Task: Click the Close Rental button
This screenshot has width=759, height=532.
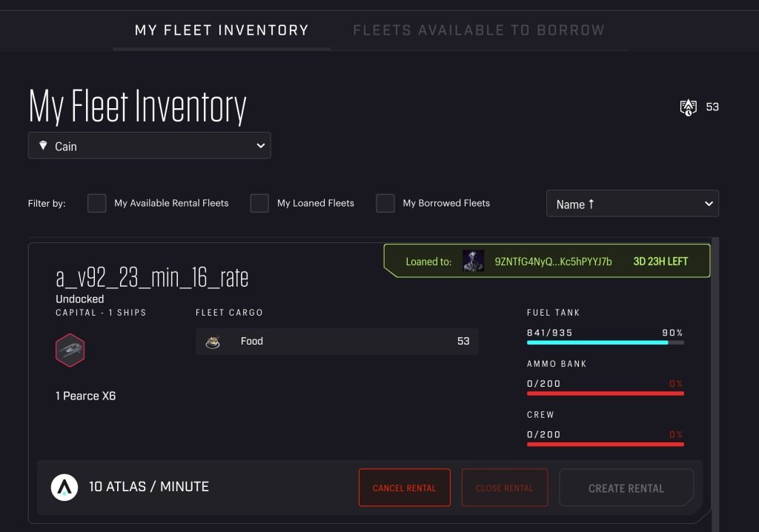Action: click(x=505, y=488)
